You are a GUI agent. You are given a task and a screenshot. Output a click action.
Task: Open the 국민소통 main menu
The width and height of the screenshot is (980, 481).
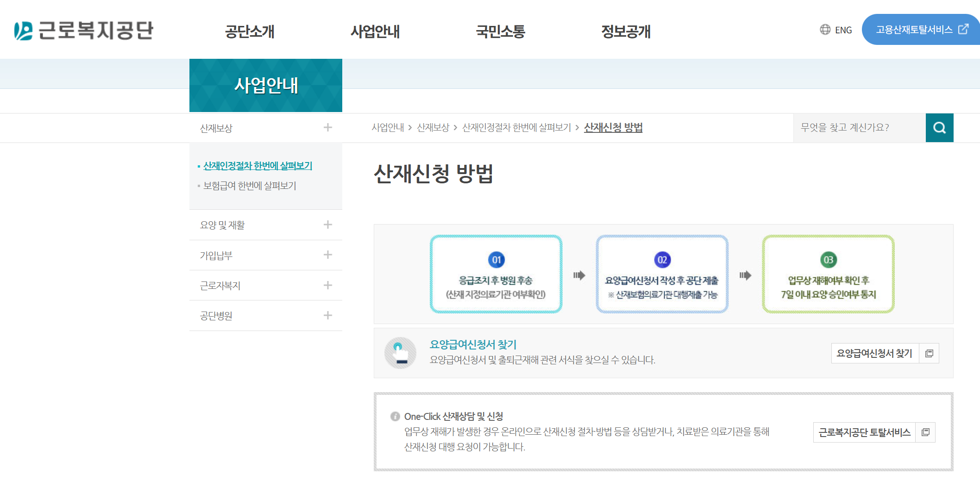click(x=501, y=31)
